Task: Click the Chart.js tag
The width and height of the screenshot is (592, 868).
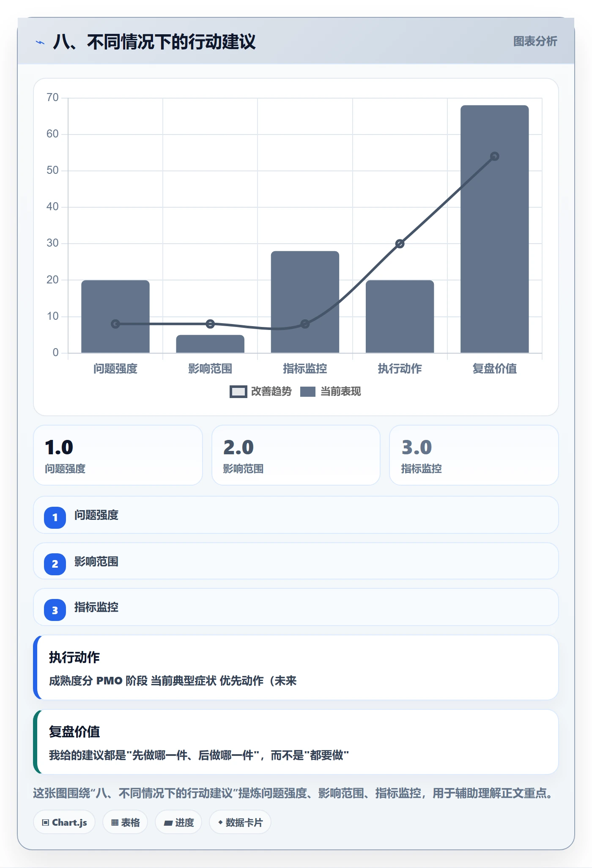Action: [64, 822]
